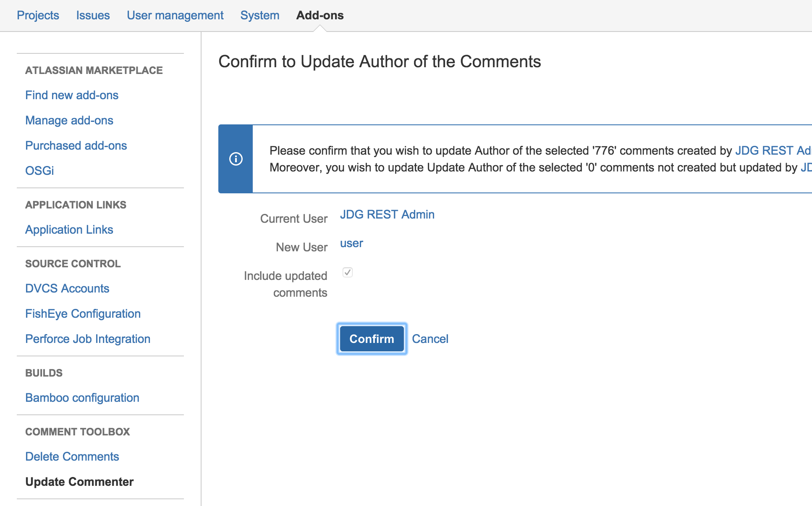Go to Delete Comments

pyautogui.click(x=72, y=456)
